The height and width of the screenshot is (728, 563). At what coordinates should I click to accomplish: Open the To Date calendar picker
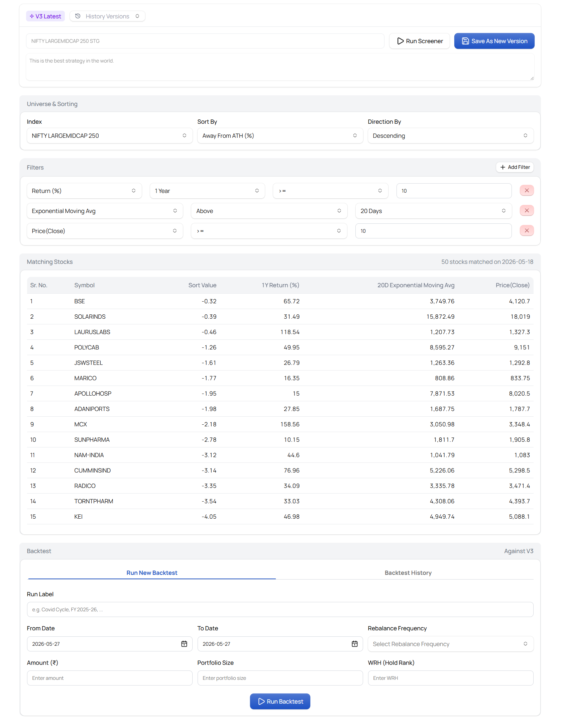(x=354, y=644)
